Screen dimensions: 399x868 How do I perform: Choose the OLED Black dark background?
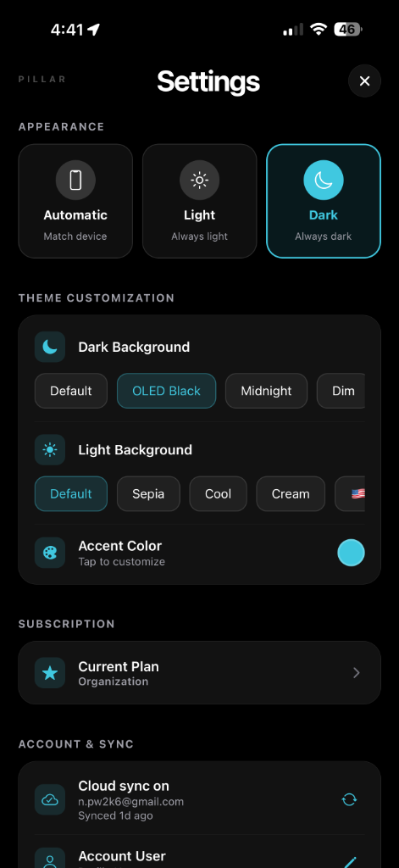(167, 391)
